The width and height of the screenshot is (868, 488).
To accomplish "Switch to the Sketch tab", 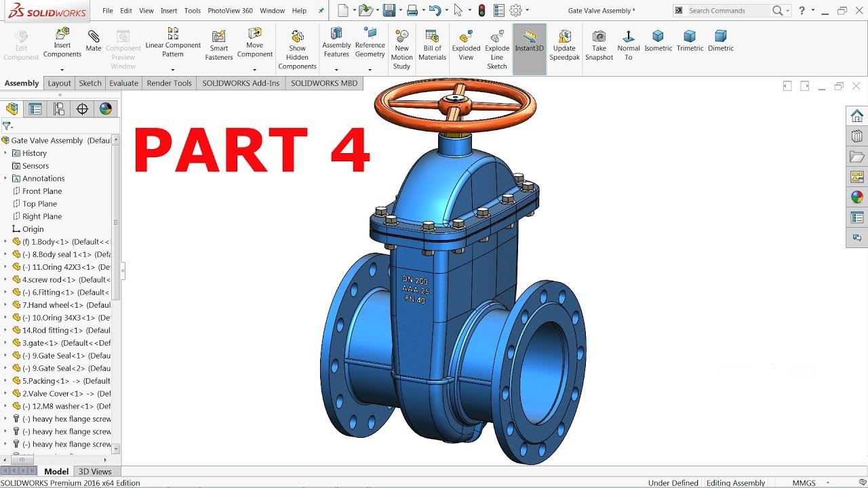I will click(x=90, y=83).
